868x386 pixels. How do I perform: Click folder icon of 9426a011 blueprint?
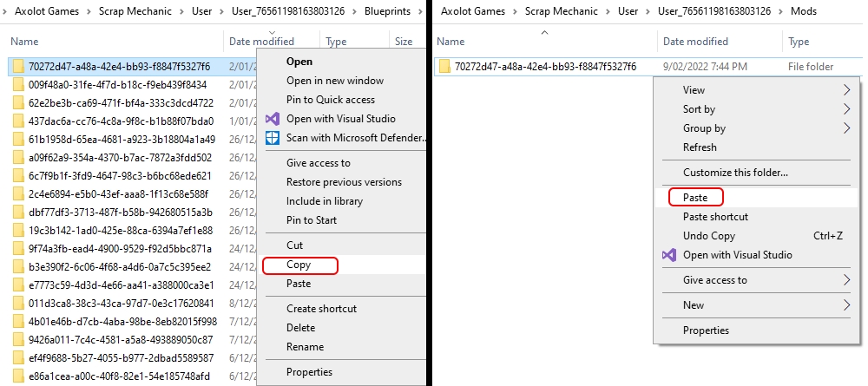point(18,340)
